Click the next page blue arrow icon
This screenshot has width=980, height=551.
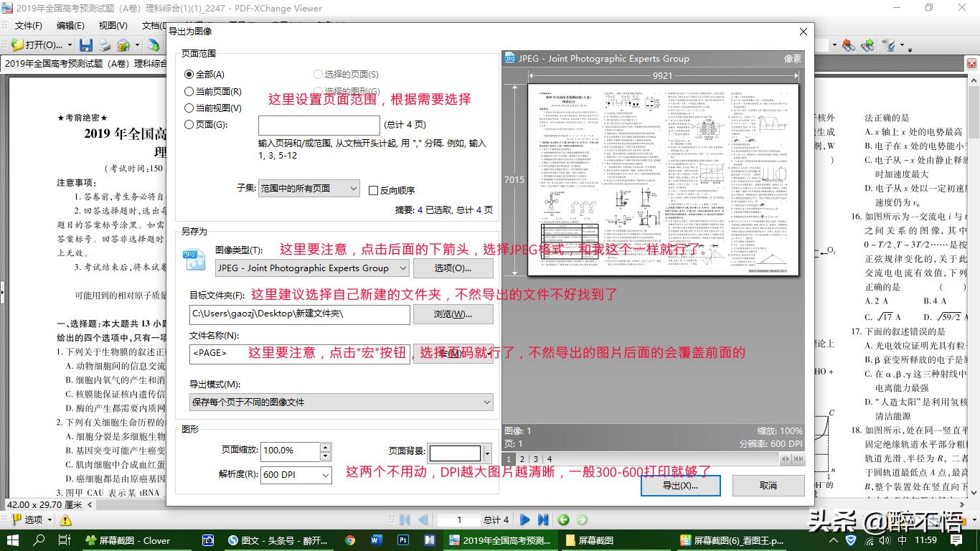click(x=524, y=519)
